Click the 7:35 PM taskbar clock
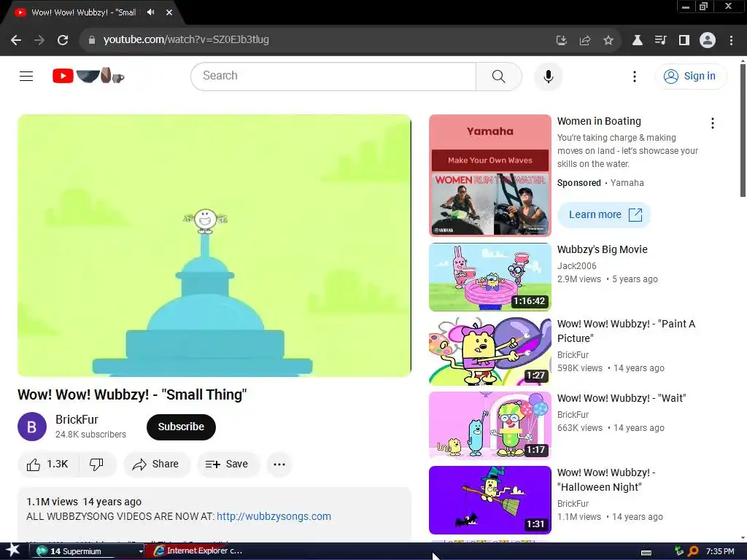Viewport: 747px width, 560px height. tap(720, 551)
